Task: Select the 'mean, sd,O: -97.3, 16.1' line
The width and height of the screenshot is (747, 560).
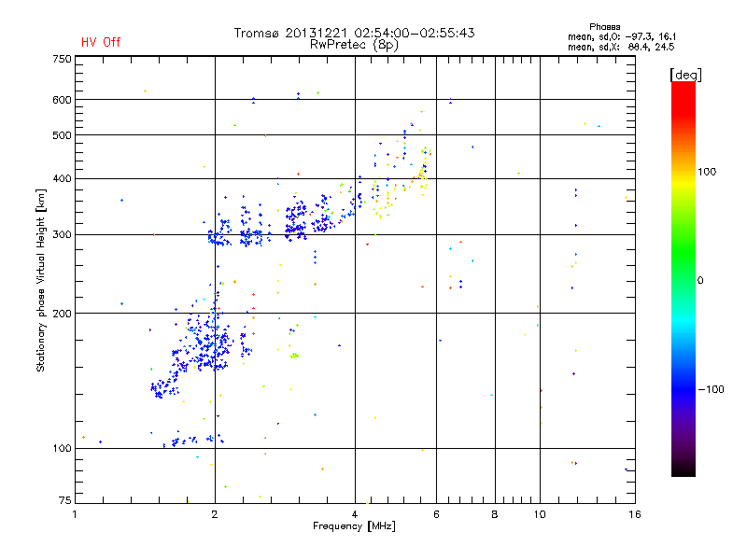Action: click(x=622, y=36)
